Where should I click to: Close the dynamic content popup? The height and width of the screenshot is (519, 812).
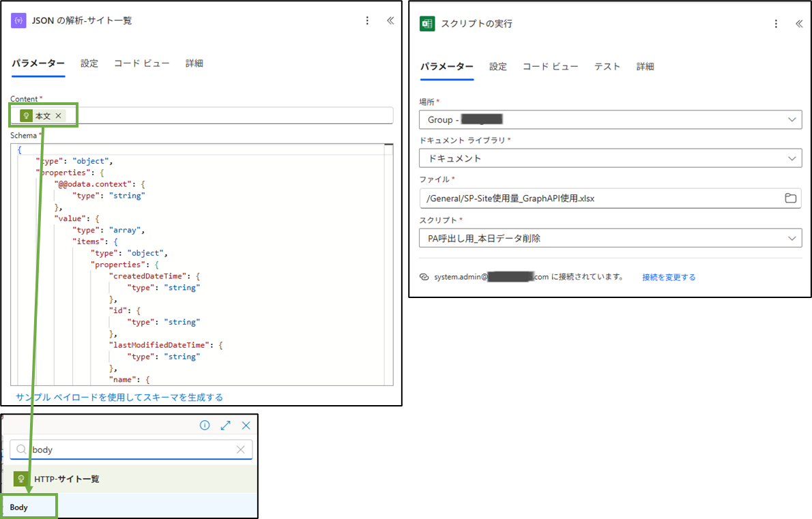point(246,426)
